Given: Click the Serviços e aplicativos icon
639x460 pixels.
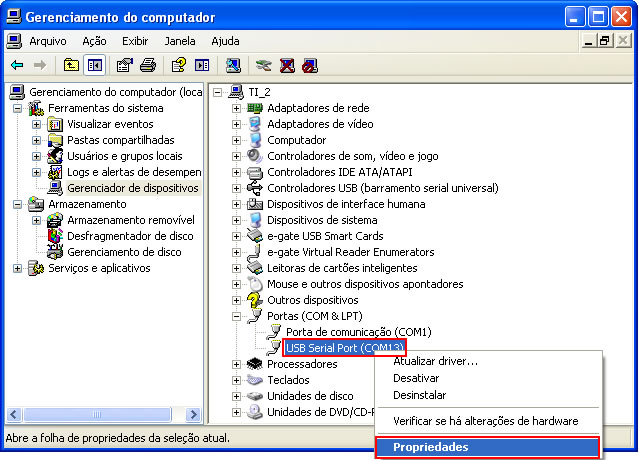Looking at the screenshot, I should (x=36, y=268).
